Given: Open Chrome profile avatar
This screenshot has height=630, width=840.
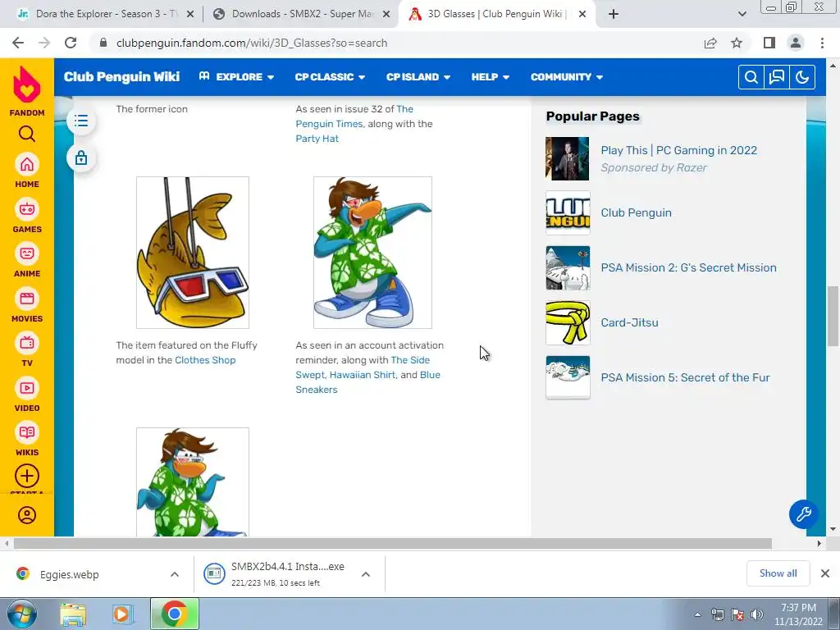Looking at the screenshot, I should 796,43.
